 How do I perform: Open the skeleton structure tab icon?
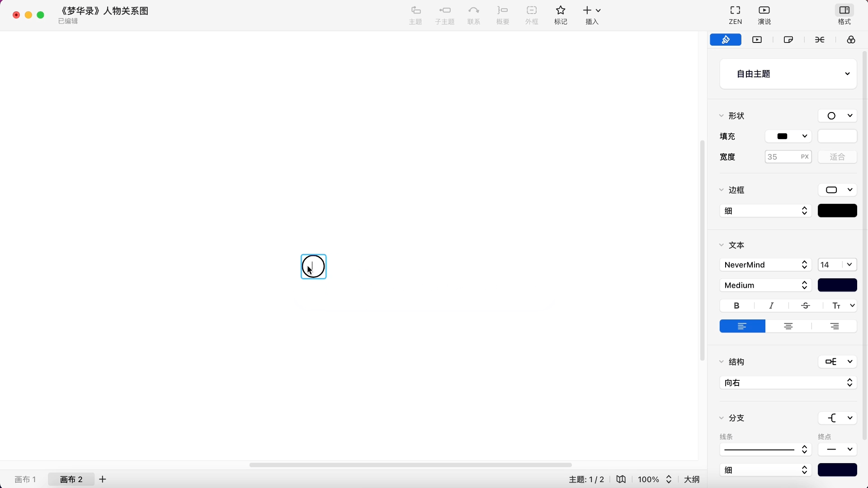pyautogui.click(x=820, y=40)
